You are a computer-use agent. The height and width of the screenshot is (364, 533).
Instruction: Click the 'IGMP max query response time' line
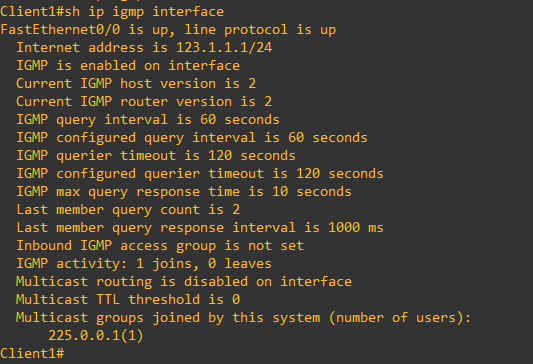tap(184, 192)
